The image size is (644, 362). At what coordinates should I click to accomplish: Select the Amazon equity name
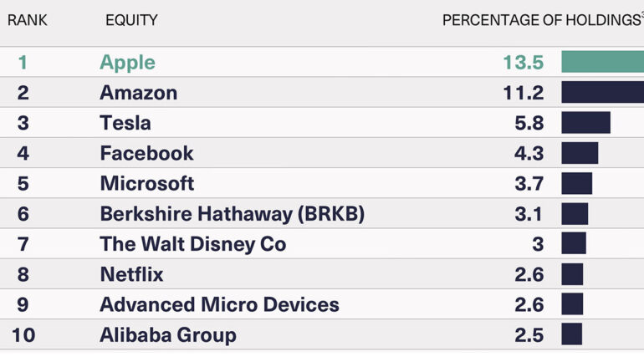(139, 93)
